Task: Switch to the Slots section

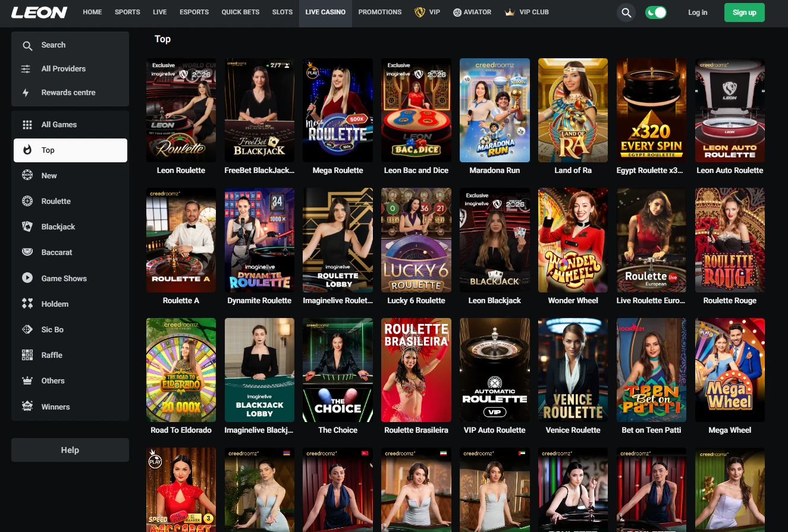Action: coord(282,12)
